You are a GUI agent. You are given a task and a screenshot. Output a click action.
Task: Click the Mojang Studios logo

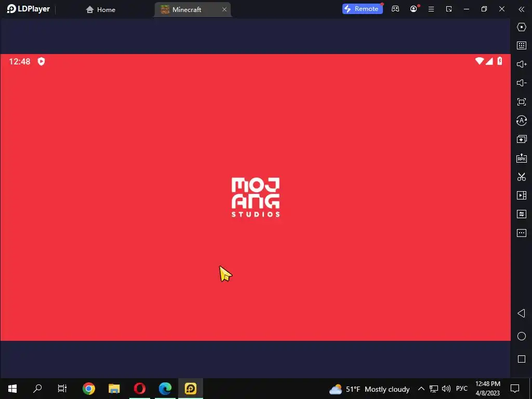tap(256, 197)
